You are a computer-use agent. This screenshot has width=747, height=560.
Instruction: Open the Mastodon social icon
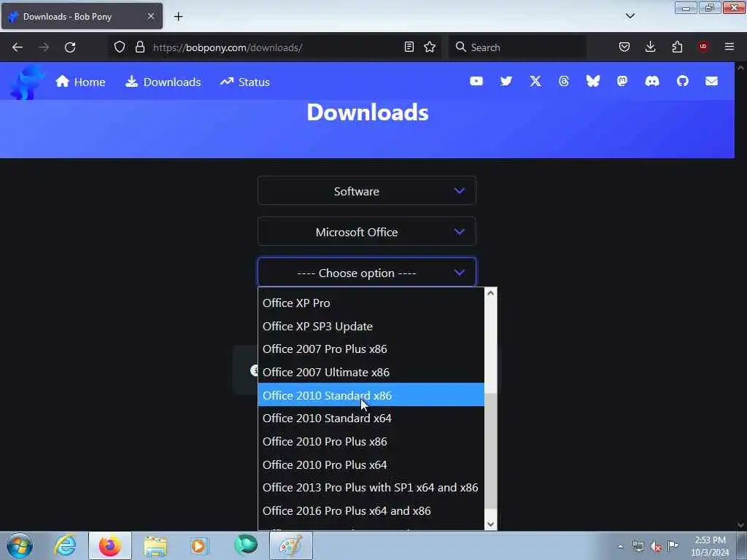coord(622,82)
